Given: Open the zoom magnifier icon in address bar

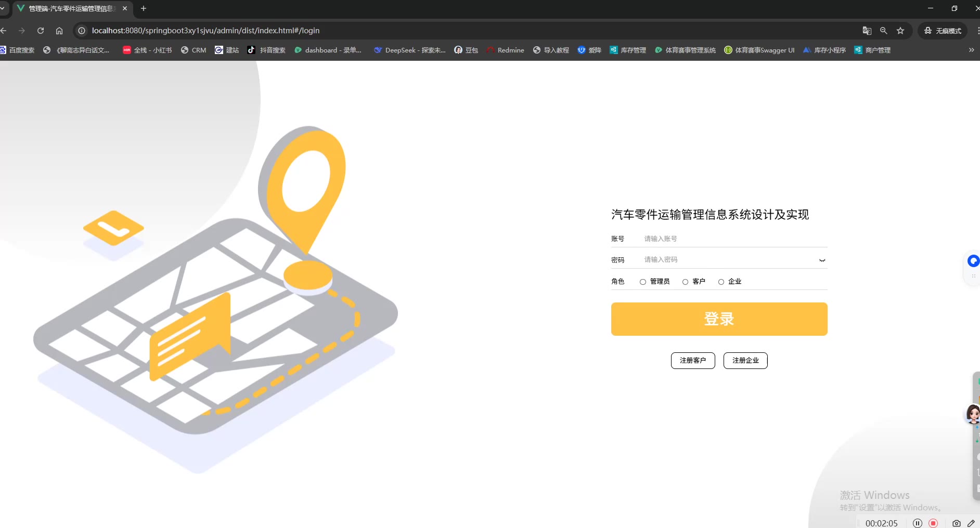Looking at the screenshot, I should (883, 31).
